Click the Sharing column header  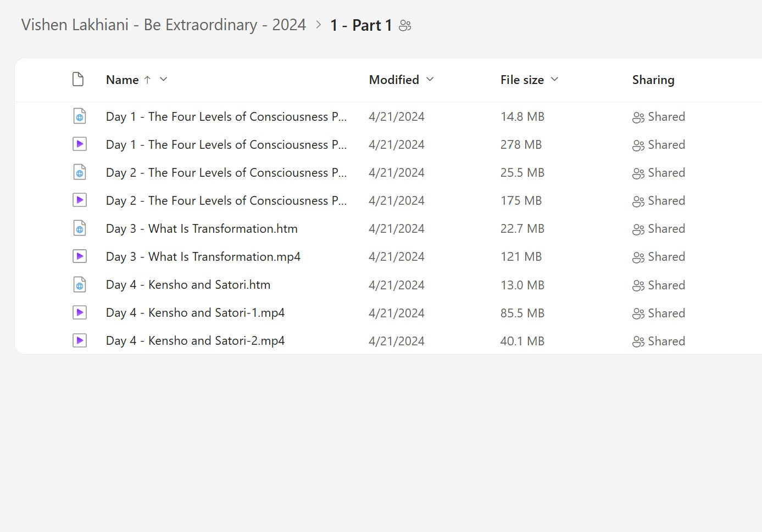click(653, 80)
